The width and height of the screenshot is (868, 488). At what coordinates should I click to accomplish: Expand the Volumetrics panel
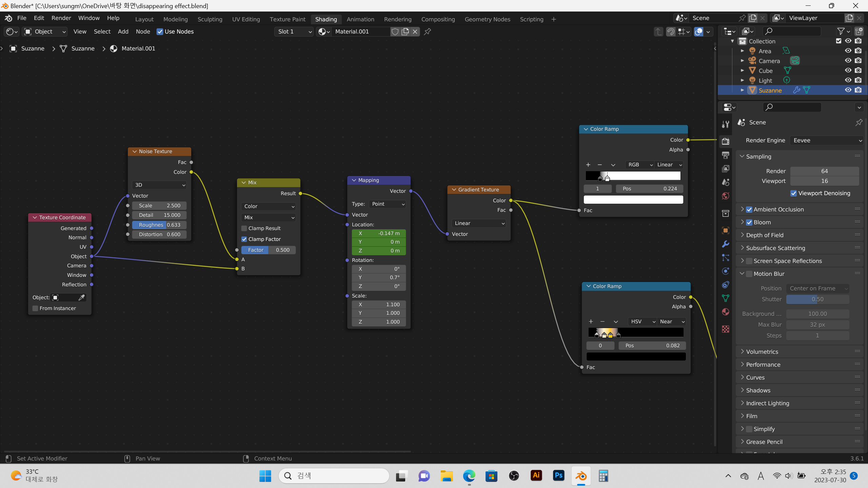pos(762,352)
